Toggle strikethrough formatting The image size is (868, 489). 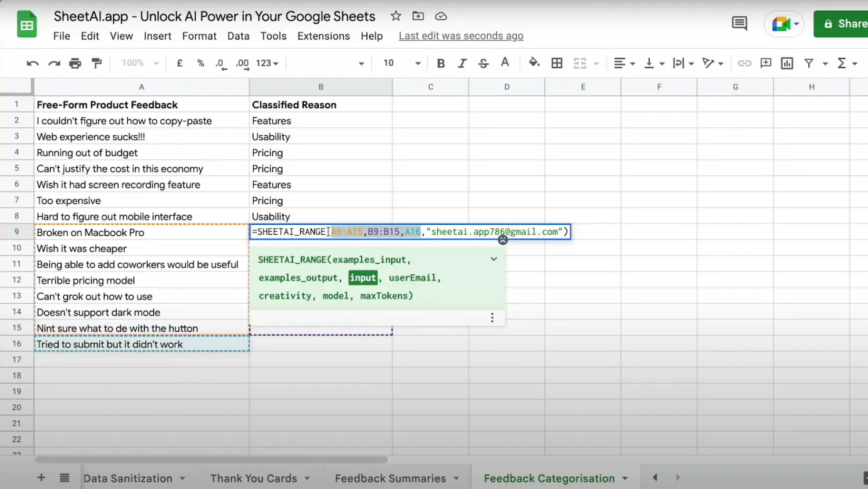click(x=483, y=63)
